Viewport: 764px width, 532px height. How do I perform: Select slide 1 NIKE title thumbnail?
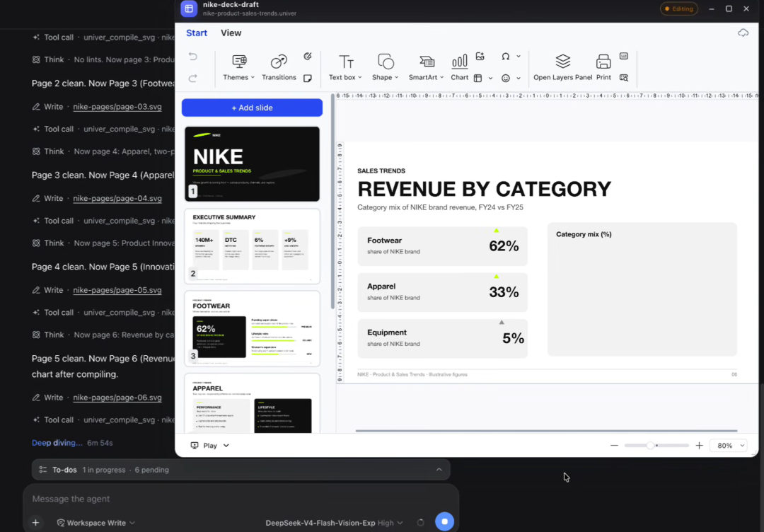click(252, 163)
